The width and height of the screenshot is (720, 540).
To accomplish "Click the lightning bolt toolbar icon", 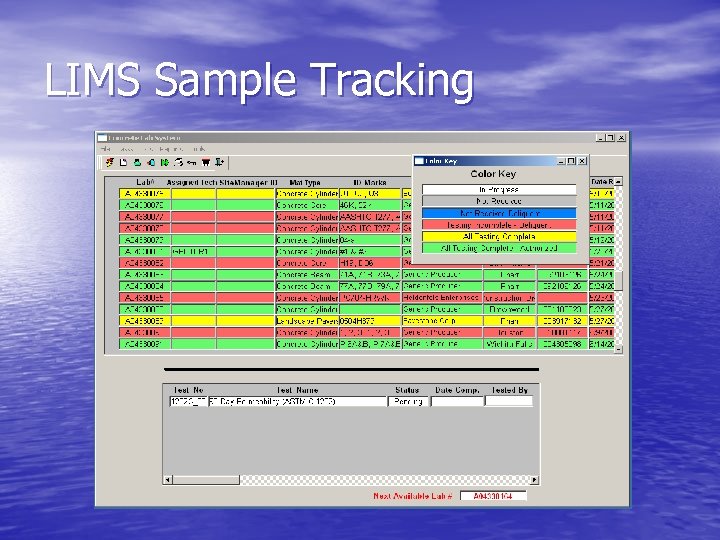I will coord(109,162).
